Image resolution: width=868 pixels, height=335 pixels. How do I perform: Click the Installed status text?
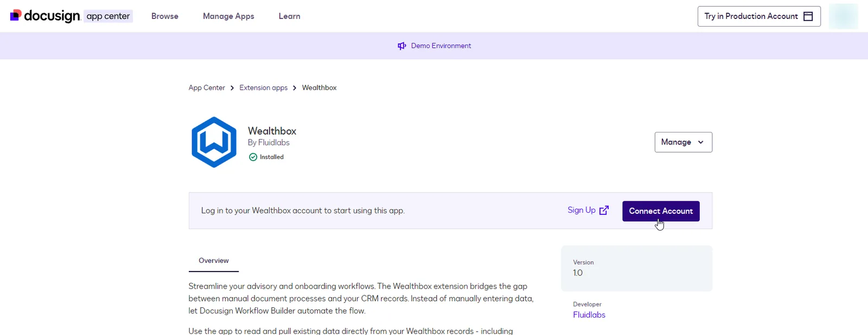click(272, 157)
